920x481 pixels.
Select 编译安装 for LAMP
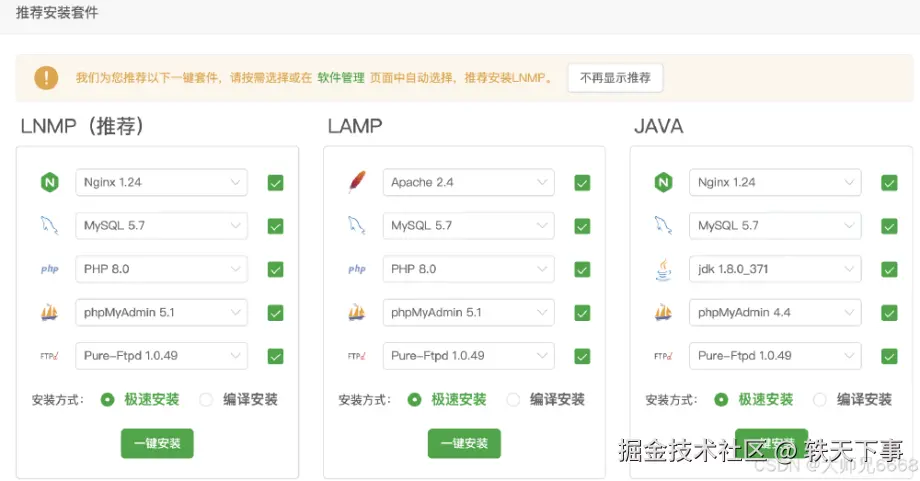513,400
